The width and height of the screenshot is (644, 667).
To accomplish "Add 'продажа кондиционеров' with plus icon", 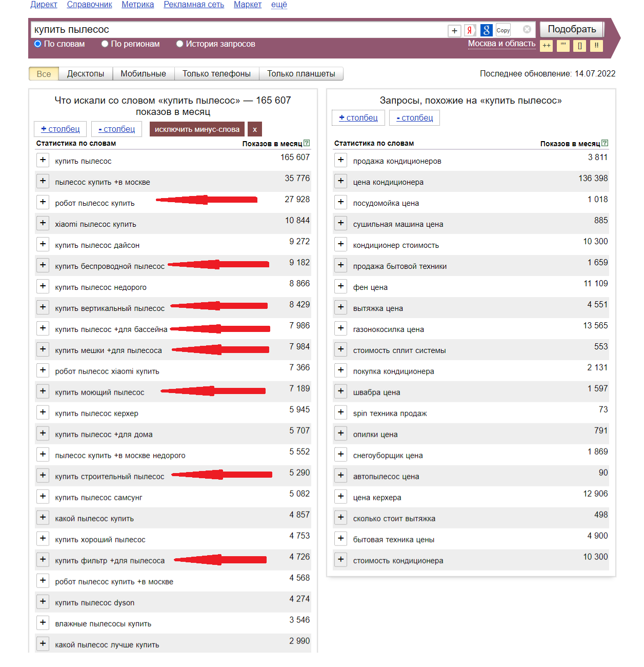I will [x=341, y=160].
